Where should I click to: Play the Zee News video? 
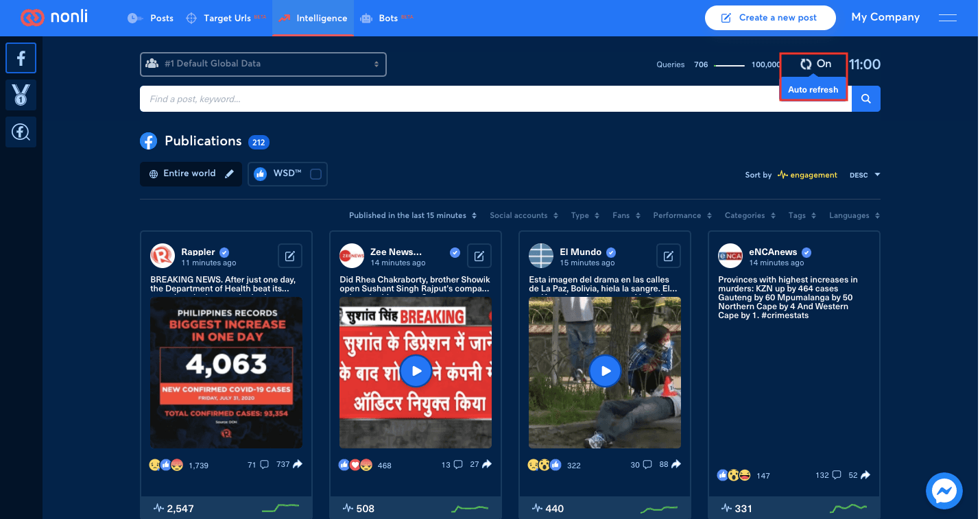click(416, 372)
